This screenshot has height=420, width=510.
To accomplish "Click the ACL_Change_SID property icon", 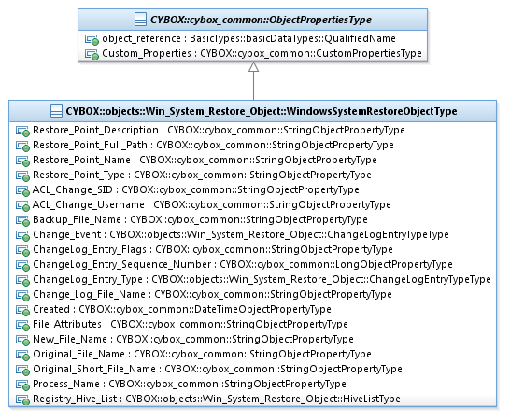I will [x=22, y=190].
